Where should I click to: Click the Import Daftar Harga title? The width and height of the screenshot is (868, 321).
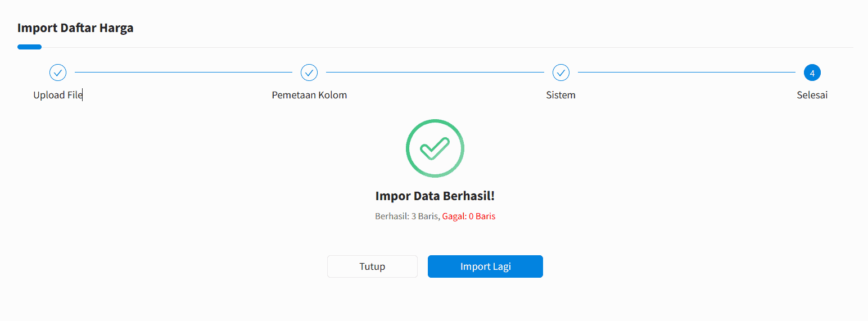75,28
